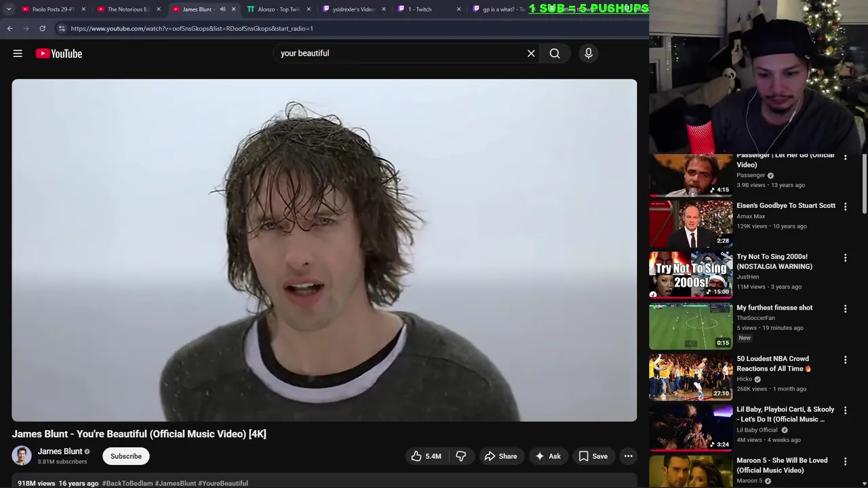
Task: Switch to the Alonzo - Top Twitch tab
Action: coord(279,9)
